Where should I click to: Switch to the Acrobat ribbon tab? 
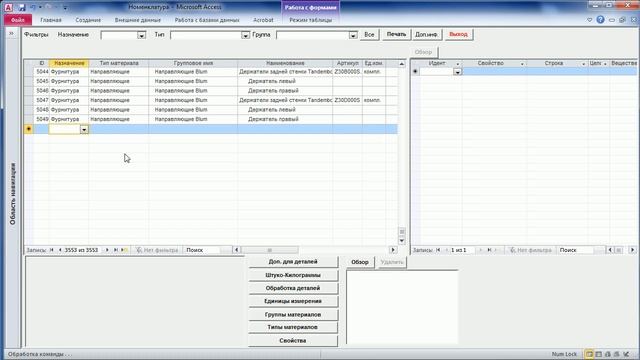pos(263,20)
